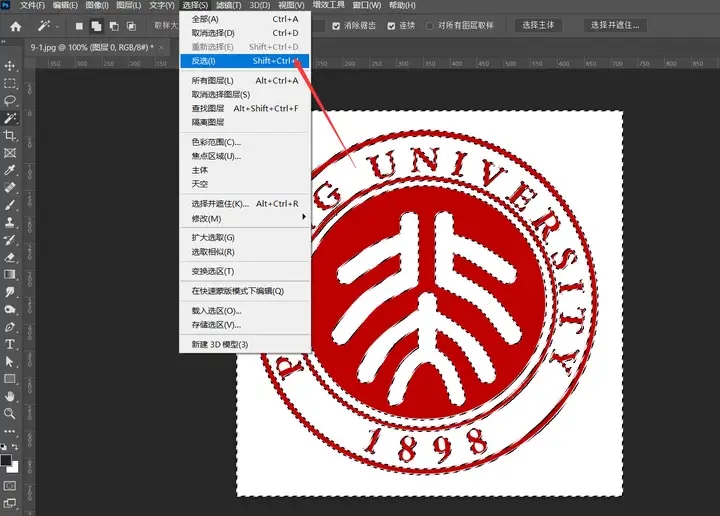Select the Frame tool

pos(10,153)
